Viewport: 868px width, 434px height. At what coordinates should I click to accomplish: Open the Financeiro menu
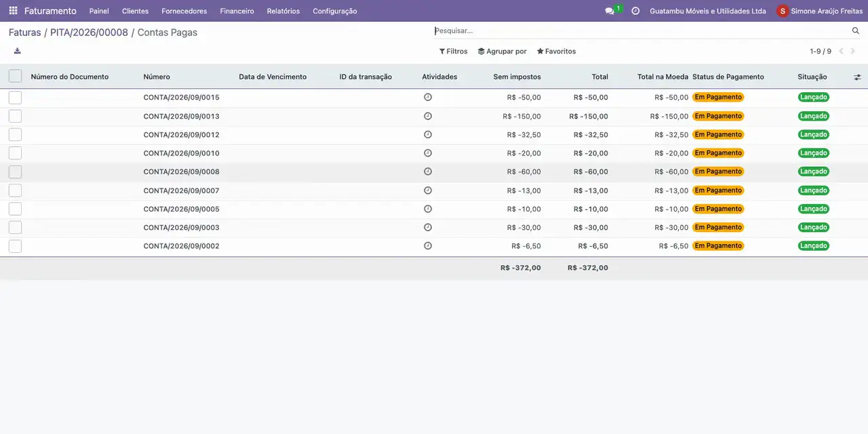(237, 11)
